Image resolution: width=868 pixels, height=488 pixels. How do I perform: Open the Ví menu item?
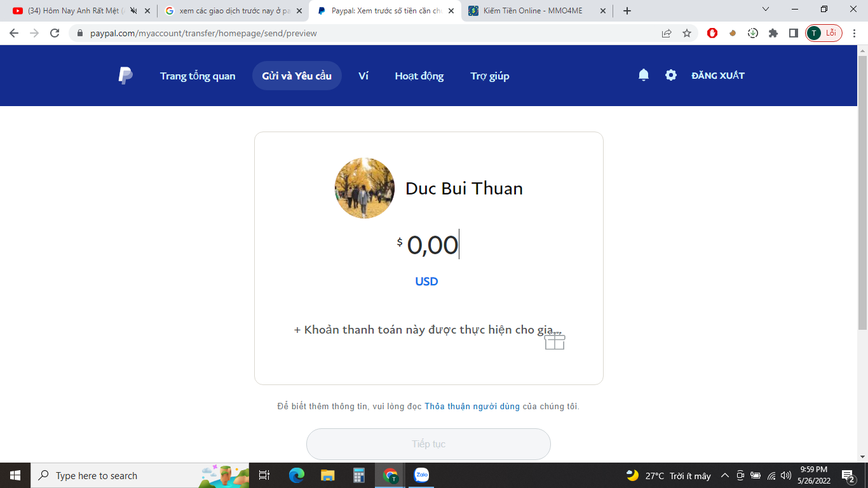(x=363, y=76)
